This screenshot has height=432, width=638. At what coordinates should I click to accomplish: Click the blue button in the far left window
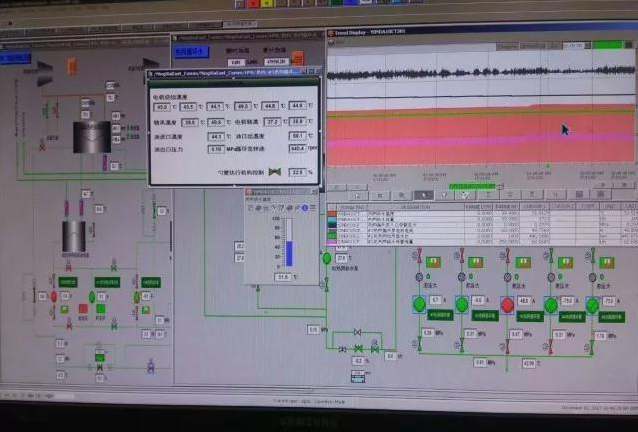click(15, 58)
